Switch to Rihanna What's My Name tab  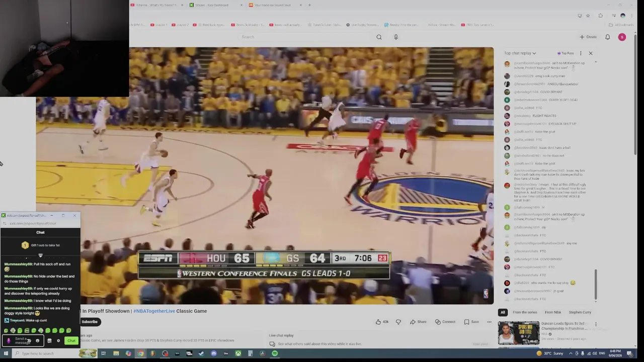pos(156,5)
